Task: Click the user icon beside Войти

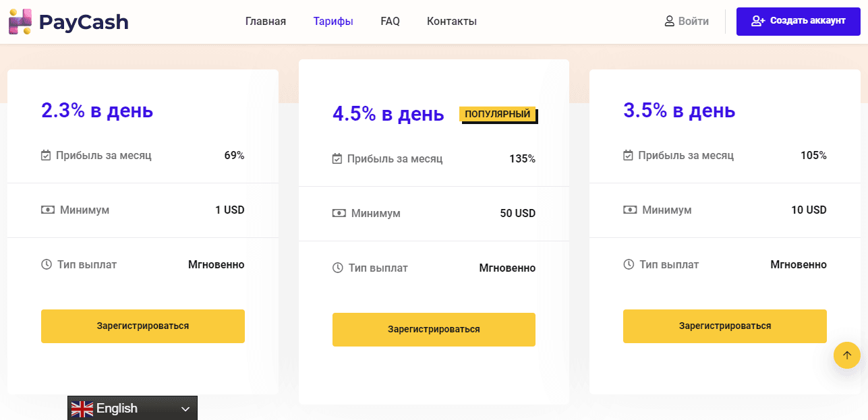Action: point(669,22)
